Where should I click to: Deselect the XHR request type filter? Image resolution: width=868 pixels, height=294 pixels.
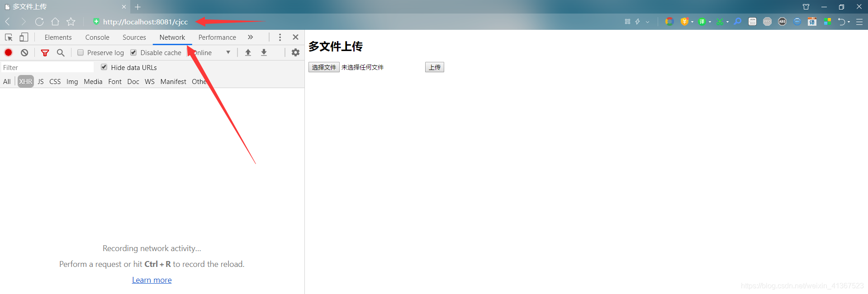26,81
